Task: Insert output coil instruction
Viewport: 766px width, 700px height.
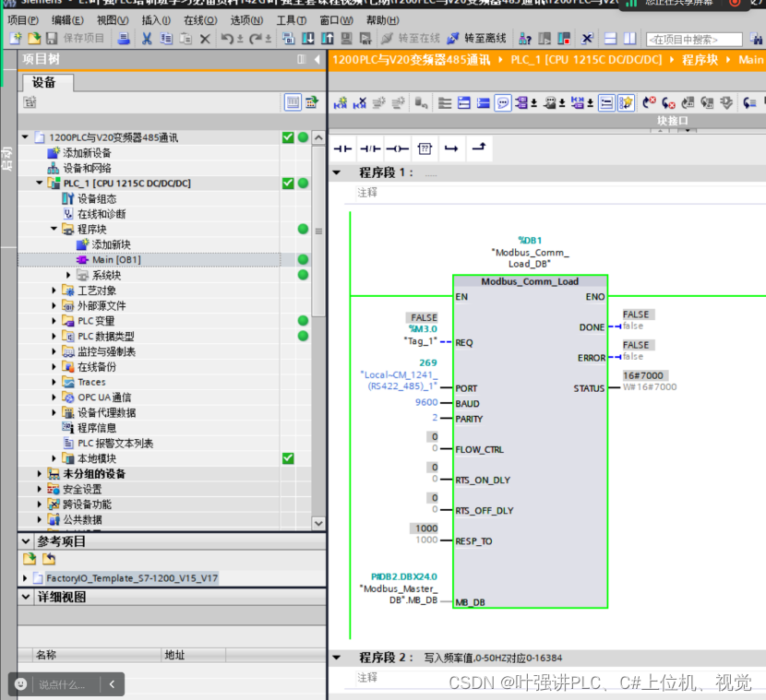Action: click(x=397, y=148)
